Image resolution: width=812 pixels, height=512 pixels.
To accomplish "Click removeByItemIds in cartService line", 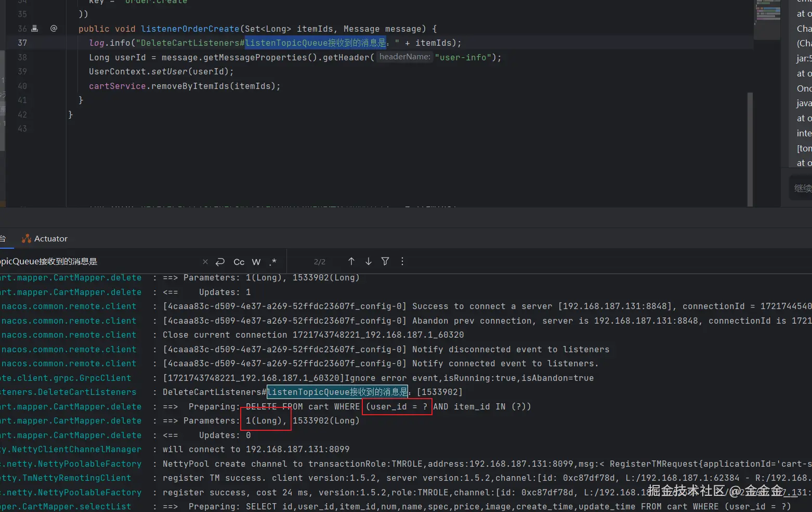I will pyautogui.click(x=190, y=86).
